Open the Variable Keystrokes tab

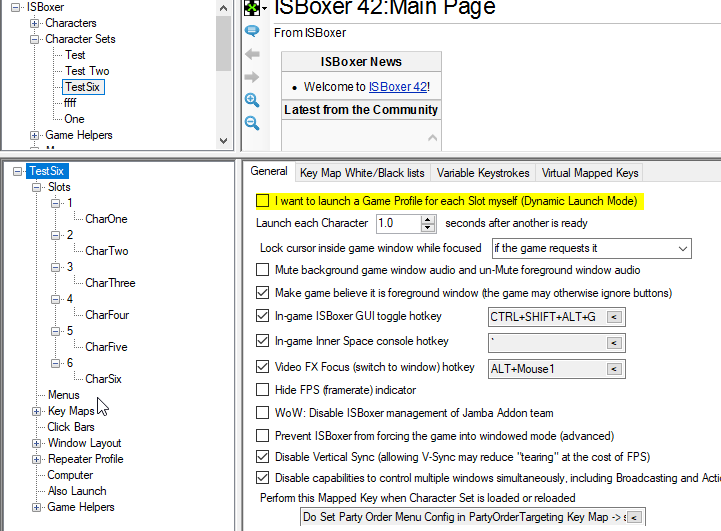click(x=483, y=173)
